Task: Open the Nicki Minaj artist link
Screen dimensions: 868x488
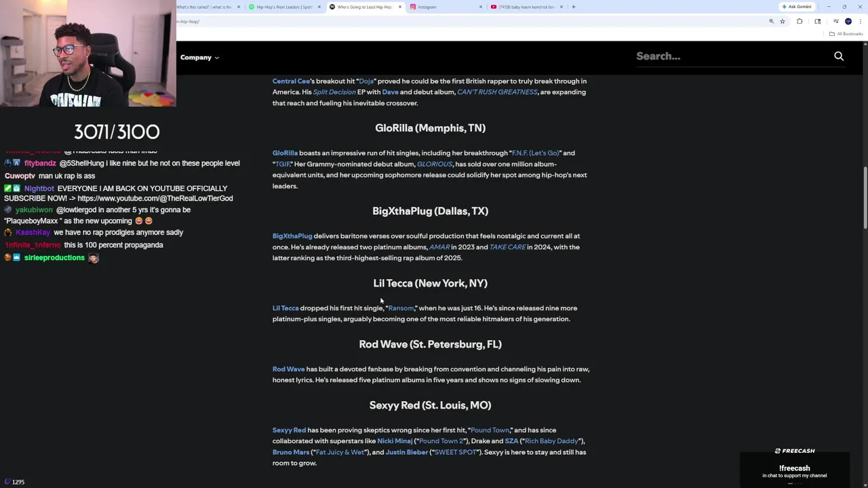Action: (x=395, y=441)
